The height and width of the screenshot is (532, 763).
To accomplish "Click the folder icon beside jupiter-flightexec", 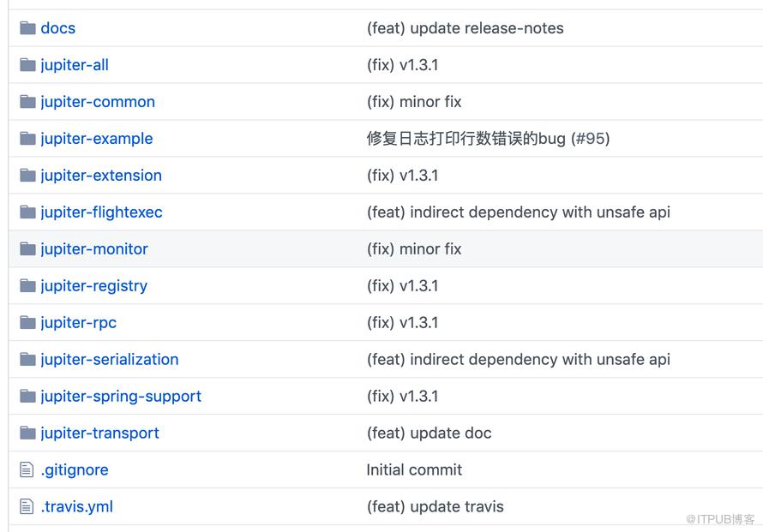I will click(x=27, y=212).
